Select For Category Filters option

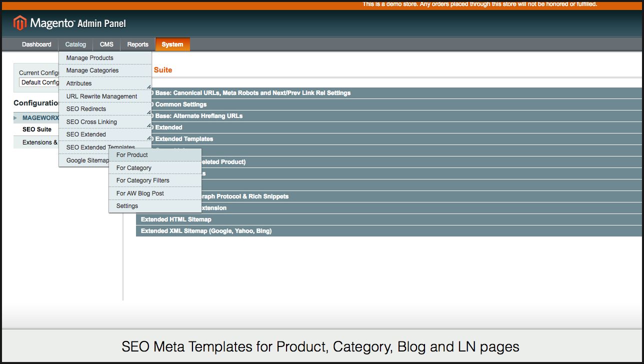pyautogui.click(x=143, y=180)
